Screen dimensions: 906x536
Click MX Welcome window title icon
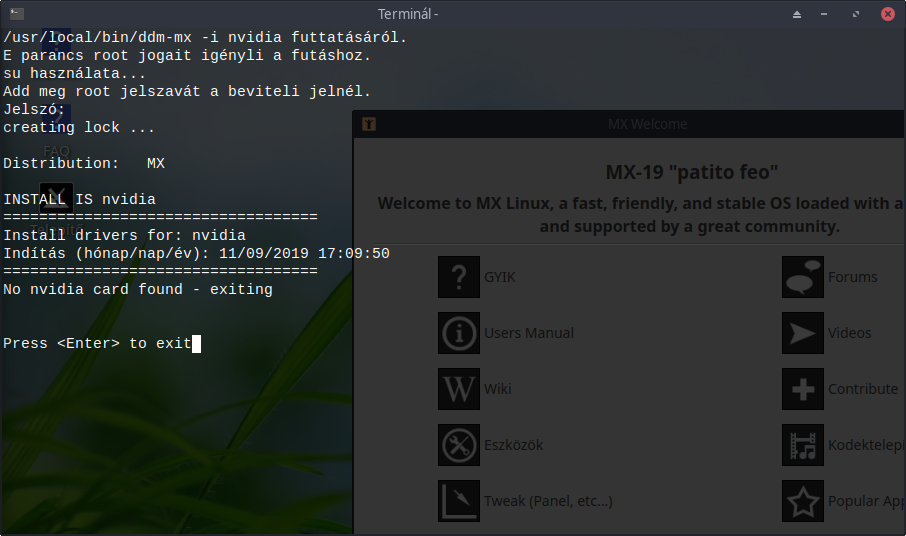click(x=369, y=124)
